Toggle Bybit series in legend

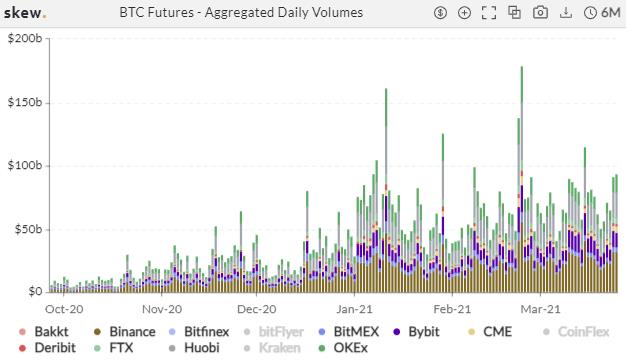[416, 331]
